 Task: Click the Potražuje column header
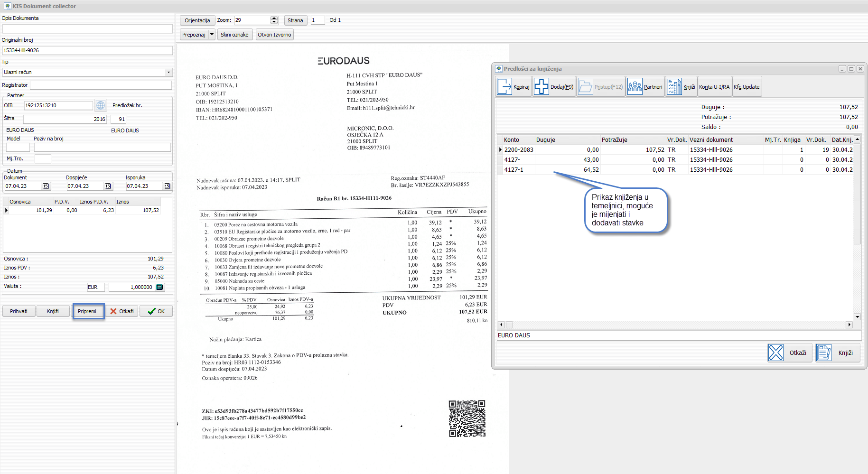click(633, 139)
